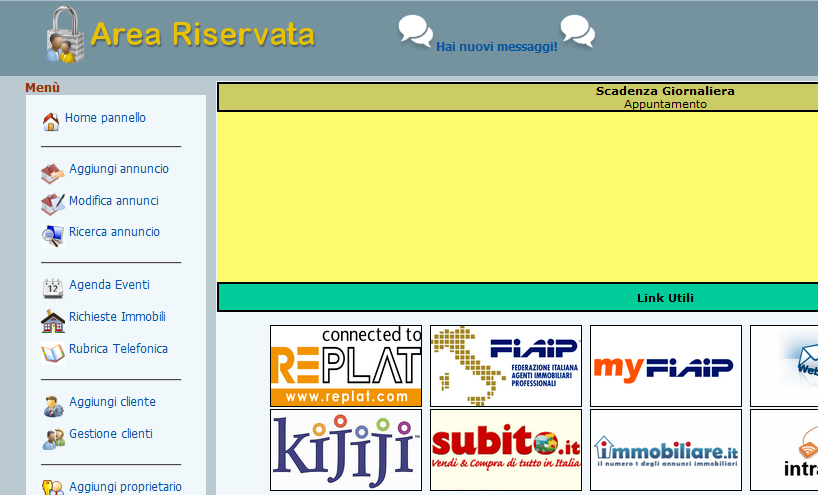
Task: Open Modifica annunci menu entry
Action: point(114,201)
